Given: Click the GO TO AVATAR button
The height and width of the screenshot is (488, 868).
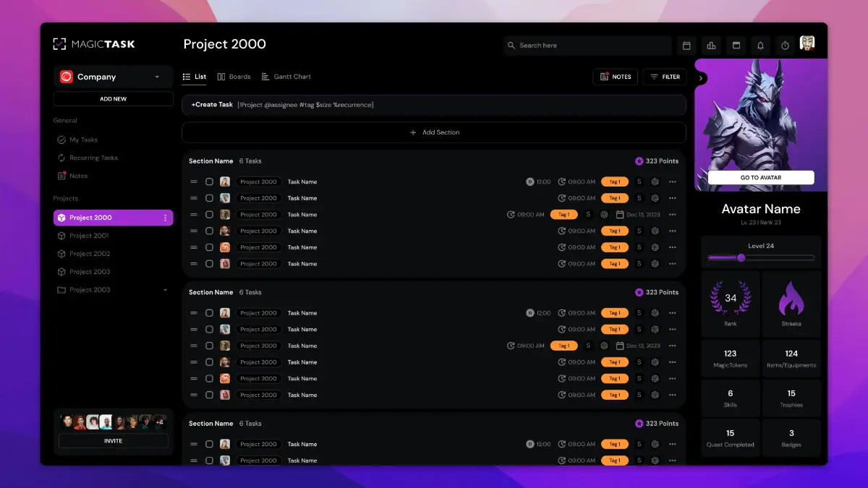Looking at the screenshot, I should (760, 177).
